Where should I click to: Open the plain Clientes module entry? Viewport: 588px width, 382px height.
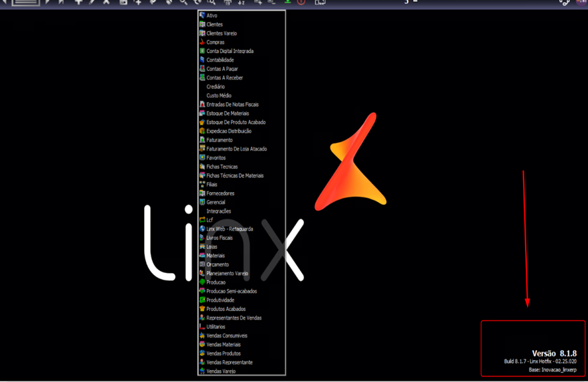point(214,25)
